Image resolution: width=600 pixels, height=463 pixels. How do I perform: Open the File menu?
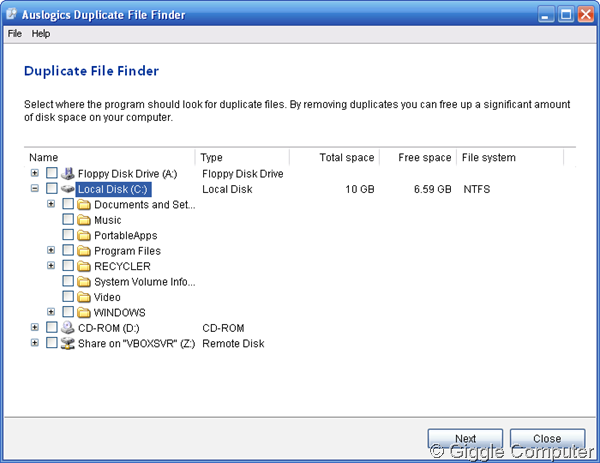[15, 34]
